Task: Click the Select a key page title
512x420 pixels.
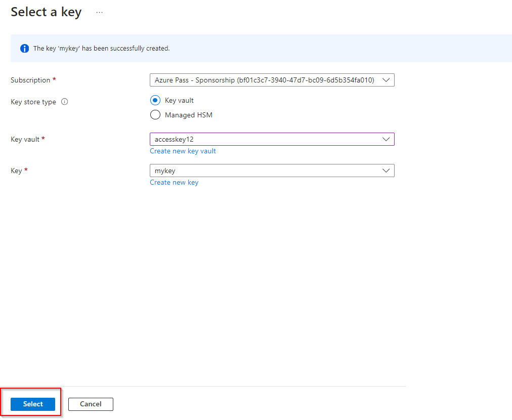Action: [x=46, y=12]
